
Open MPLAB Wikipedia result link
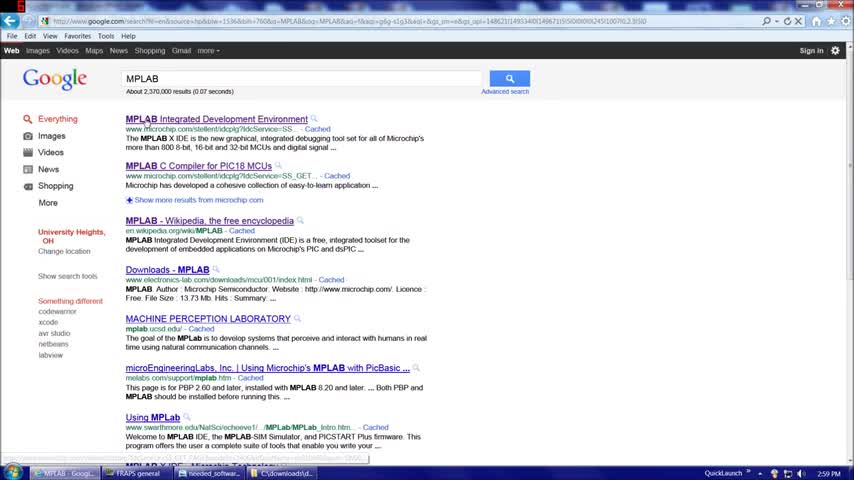click(210, 221)
